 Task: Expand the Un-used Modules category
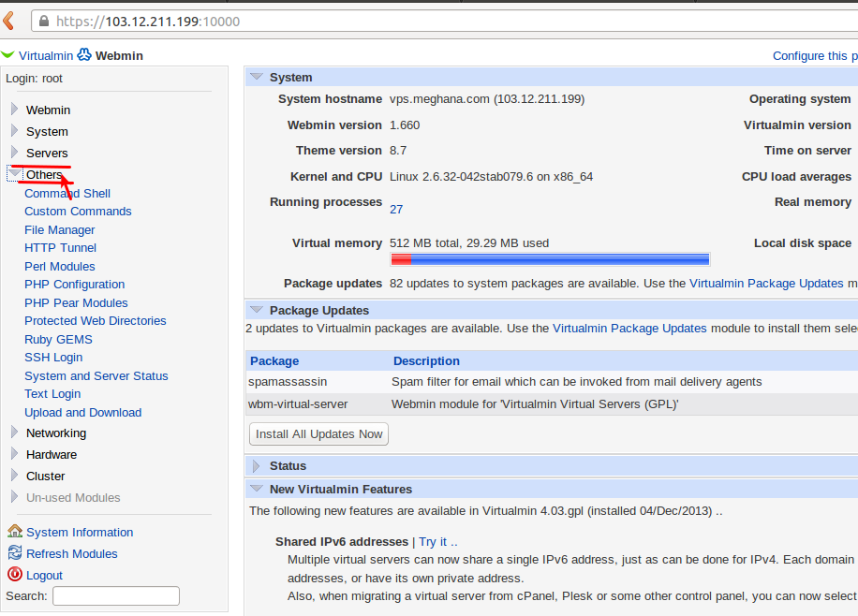point(15,497)
